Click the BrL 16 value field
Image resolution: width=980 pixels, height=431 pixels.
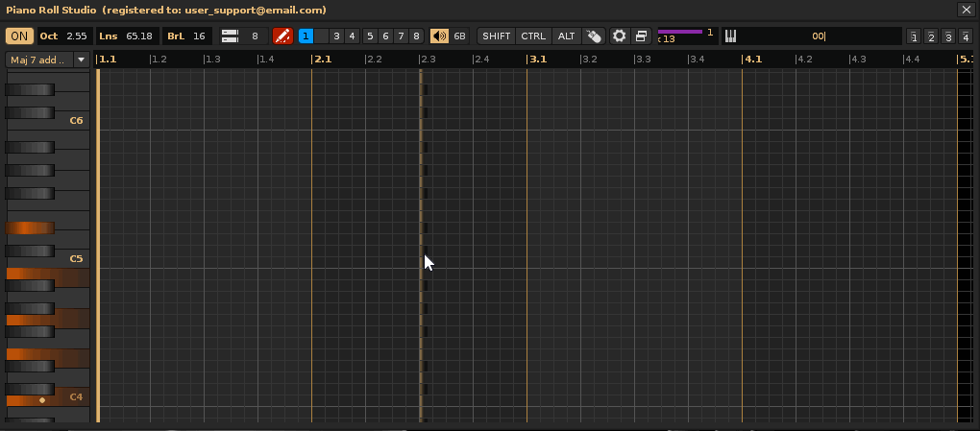[x=199, y=36]
